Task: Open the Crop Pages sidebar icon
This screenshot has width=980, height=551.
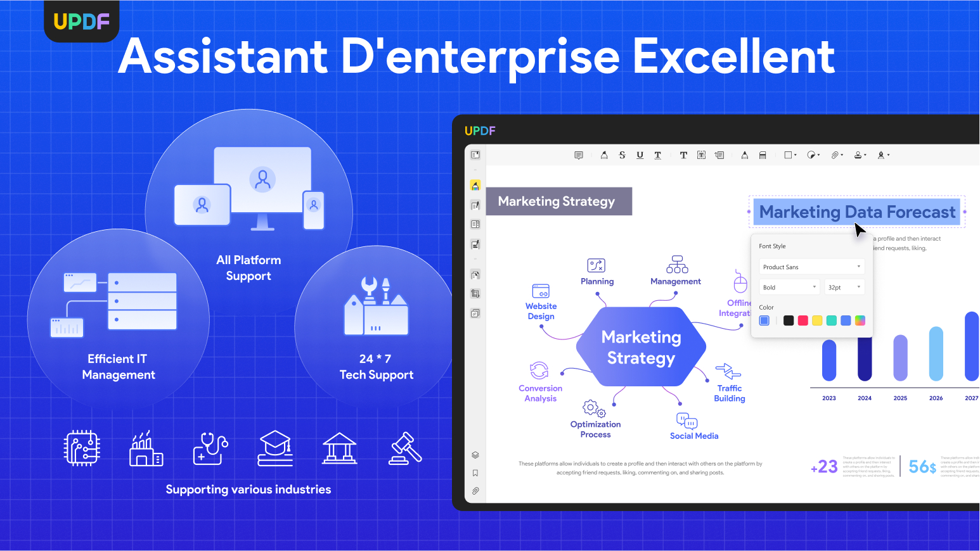Action: 475,294
